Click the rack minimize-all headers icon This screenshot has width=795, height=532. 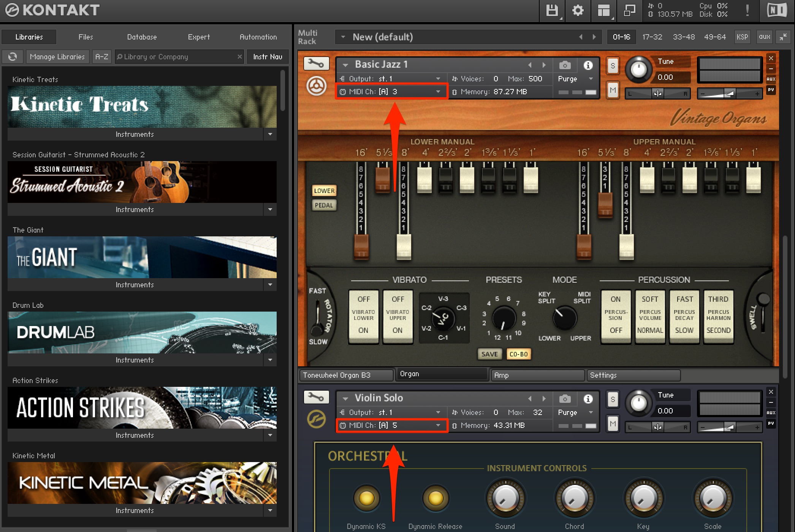click(784, 37)
